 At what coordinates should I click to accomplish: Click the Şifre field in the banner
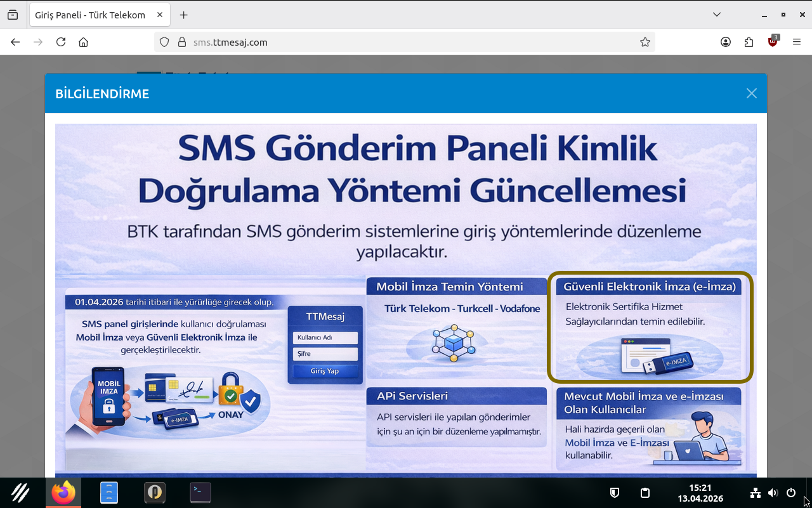point(325,354)
